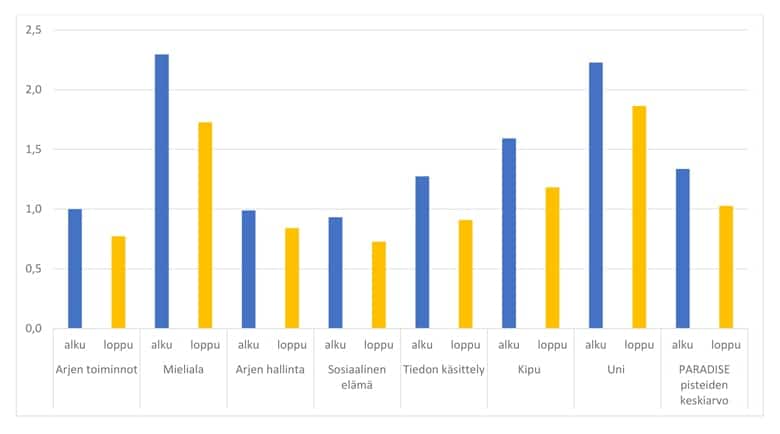This screenshot has width=780, height=434.
Task: Select the 1,5 vertical axis label
Action: [x=33, y=149]
